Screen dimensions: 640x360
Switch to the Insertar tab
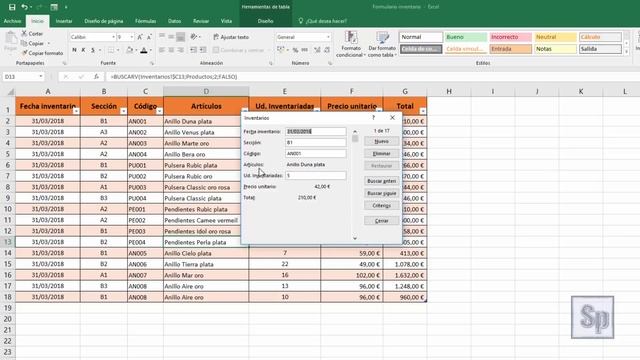pos(64,21)
